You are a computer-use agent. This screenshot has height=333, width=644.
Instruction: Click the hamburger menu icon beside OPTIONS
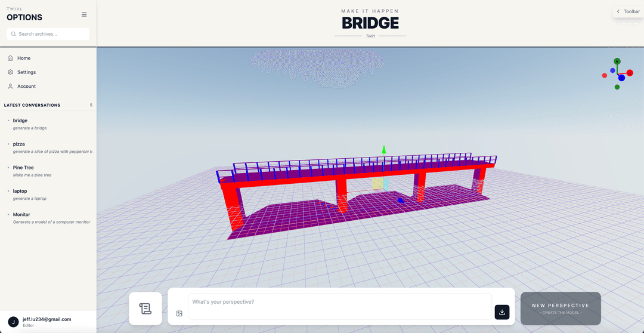pos(84,15)
